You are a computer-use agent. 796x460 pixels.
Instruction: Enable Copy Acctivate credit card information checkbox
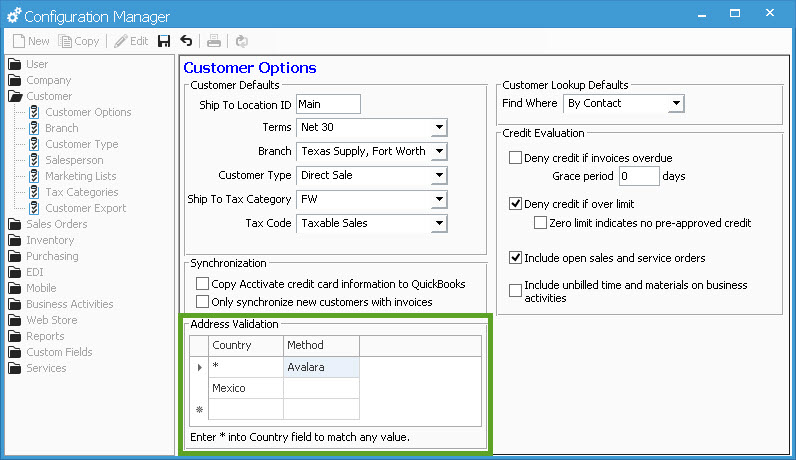point(203,283)
